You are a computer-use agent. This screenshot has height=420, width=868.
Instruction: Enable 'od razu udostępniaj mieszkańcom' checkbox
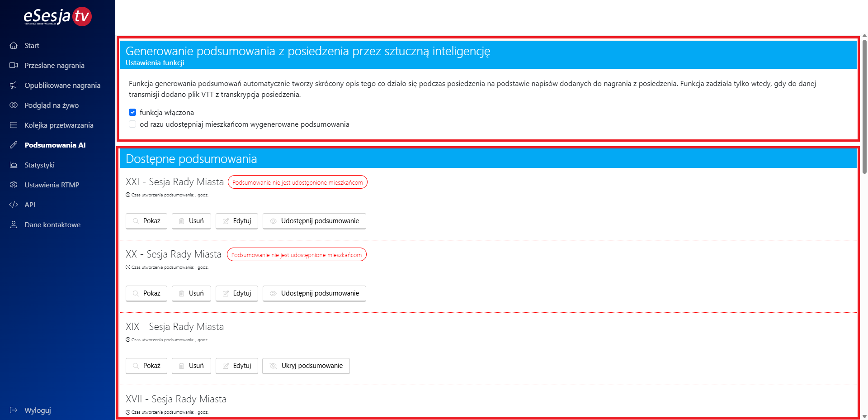[132, 124]
